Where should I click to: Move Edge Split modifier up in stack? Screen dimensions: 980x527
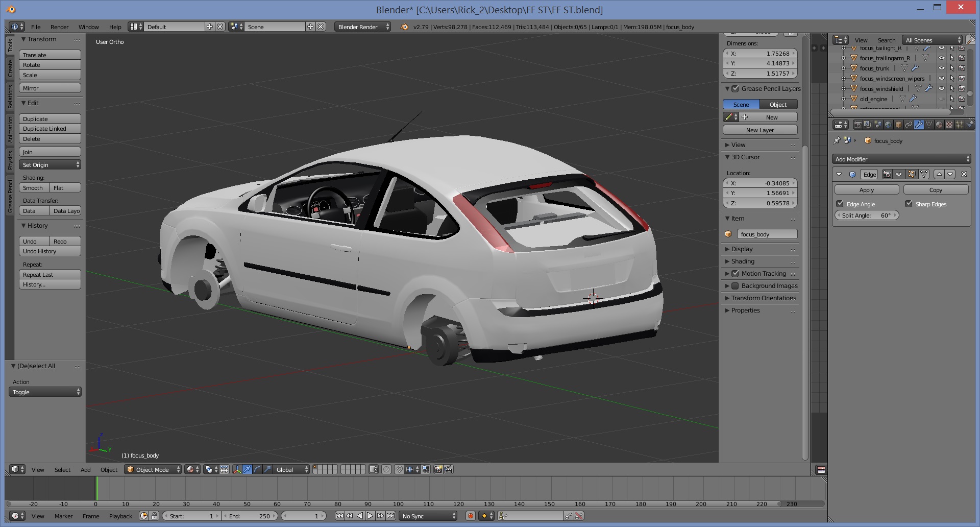(x=939, y=174)
